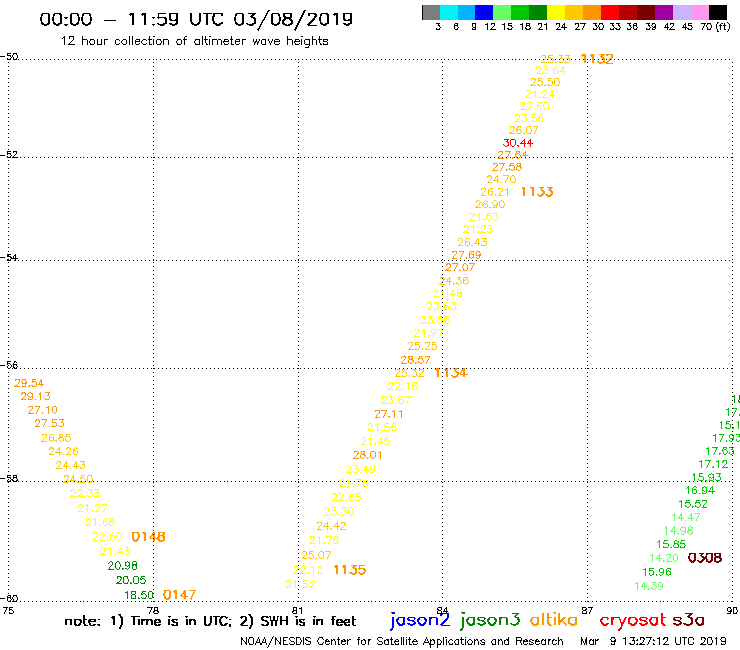740x650 pixels.
Task: Click the 26.07 reading above 30.44
Action: pos(524,130)
